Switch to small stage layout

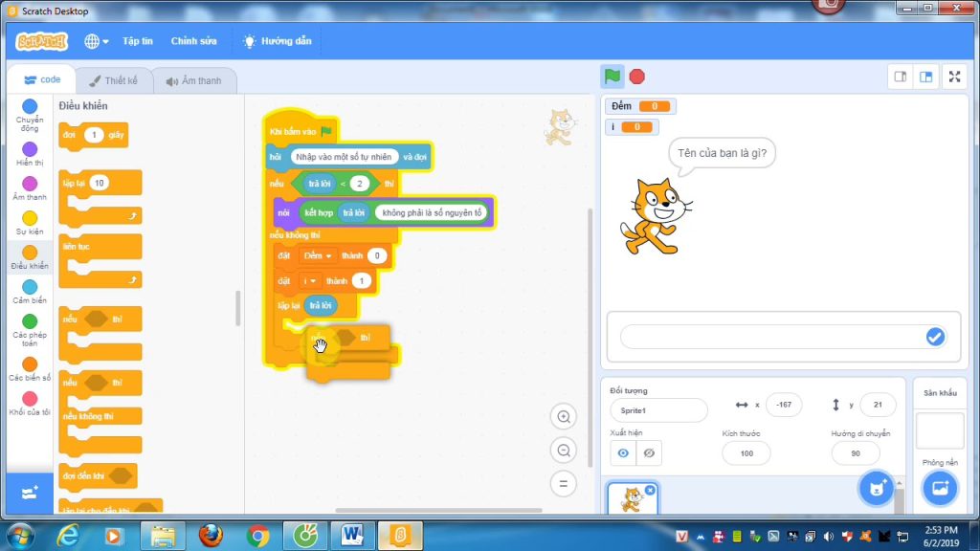pyautogui.click(x=901, y=77)
